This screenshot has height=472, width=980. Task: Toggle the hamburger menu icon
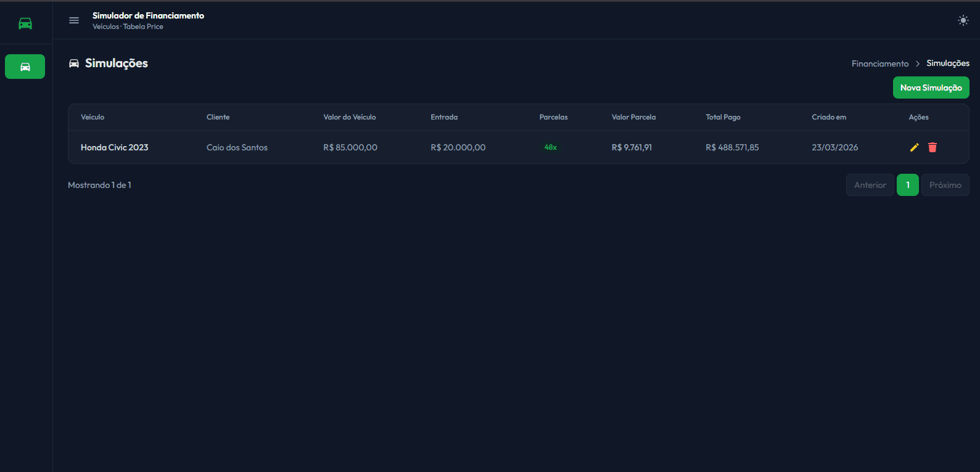pyautogui.click(x=74, y=20)
